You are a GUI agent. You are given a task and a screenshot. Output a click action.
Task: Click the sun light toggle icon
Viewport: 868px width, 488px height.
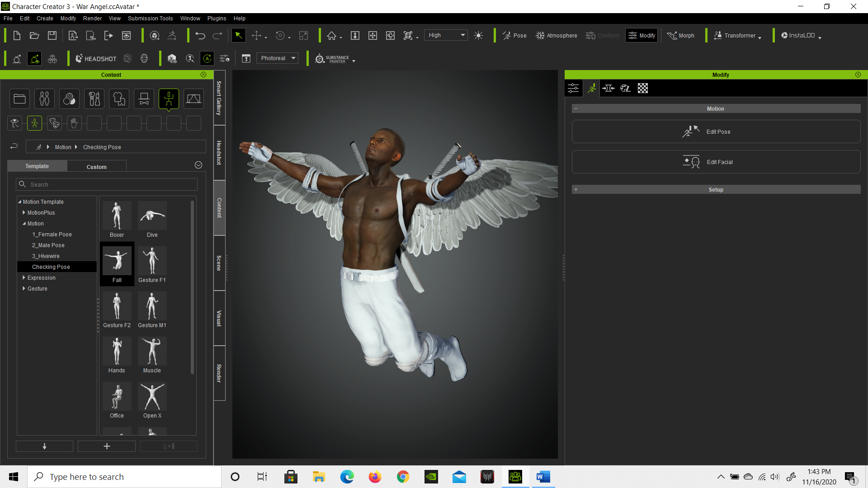[479, 36]
